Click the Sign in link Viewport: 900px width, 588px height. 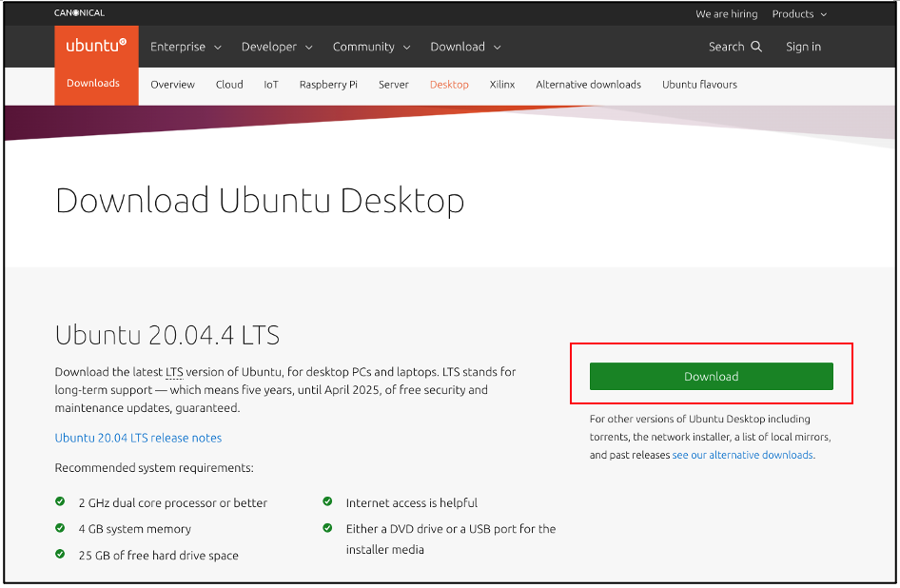click(x=803, y=47)
